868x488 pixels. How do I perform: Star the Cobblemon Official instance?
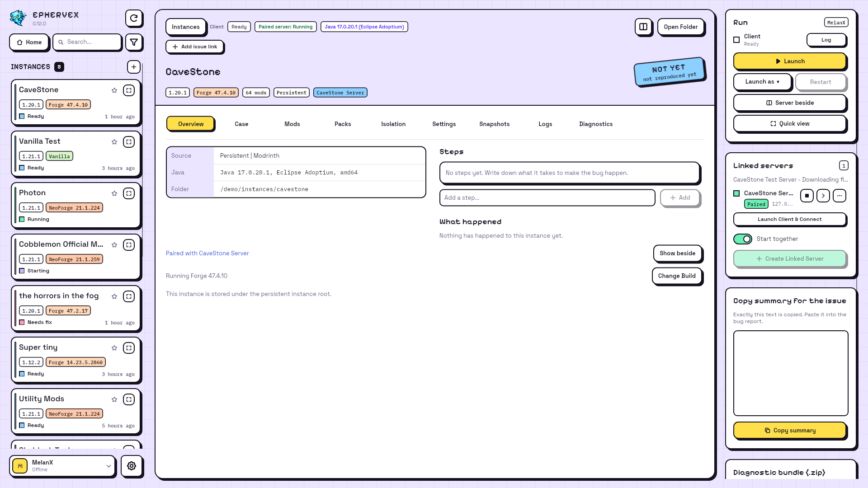[x=114, y=245]
